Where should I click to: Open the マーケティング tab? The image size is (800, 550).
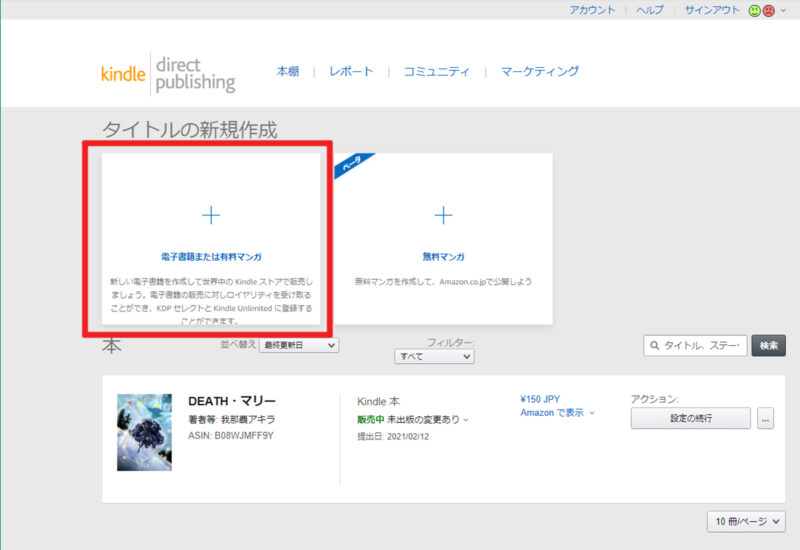(x=540, y=71)
